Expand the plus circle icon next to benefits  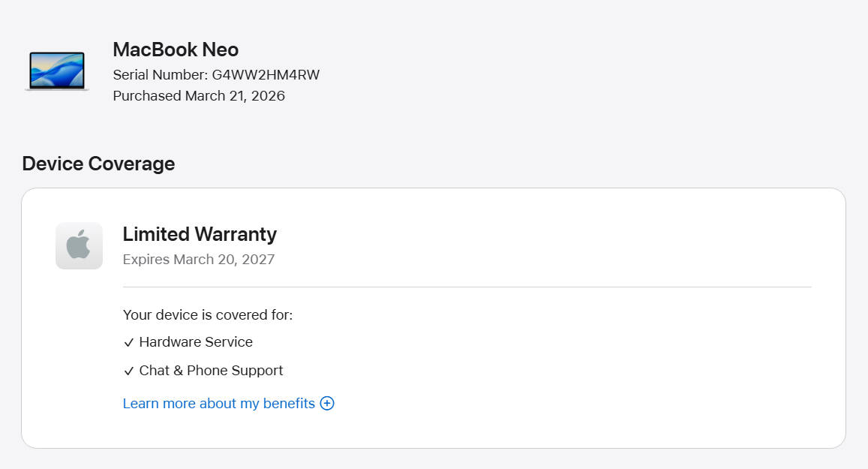[327, 403]
